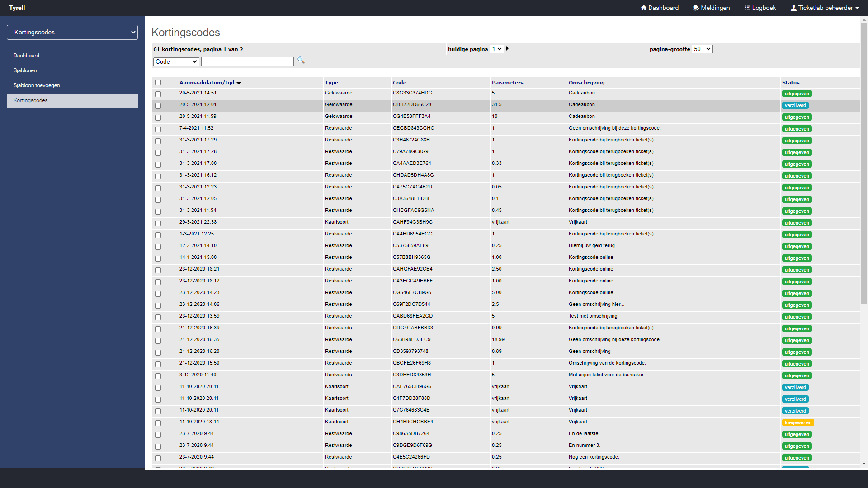Click description 'Test met omschrijving'
Image resolution: width=868 pixels, height=488 pixels.
tap(593, 316)
